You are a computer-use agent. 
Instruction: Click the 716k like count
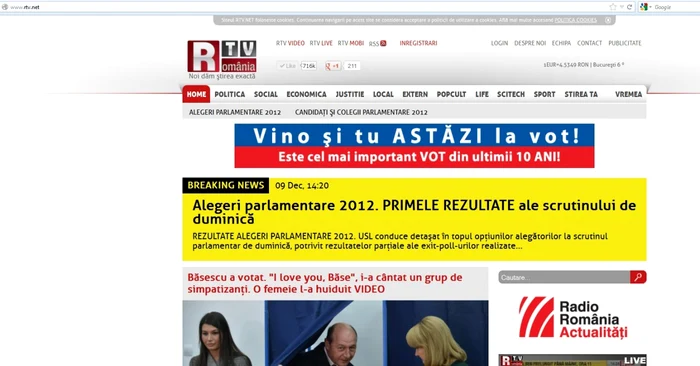(x=308, y=66)
